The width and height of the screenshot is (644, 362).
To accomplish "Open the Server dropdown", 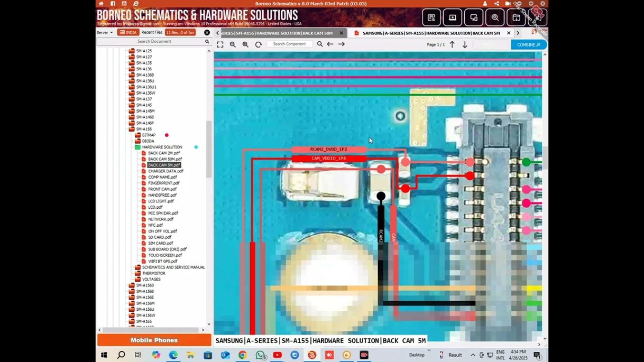I will 105,32.
